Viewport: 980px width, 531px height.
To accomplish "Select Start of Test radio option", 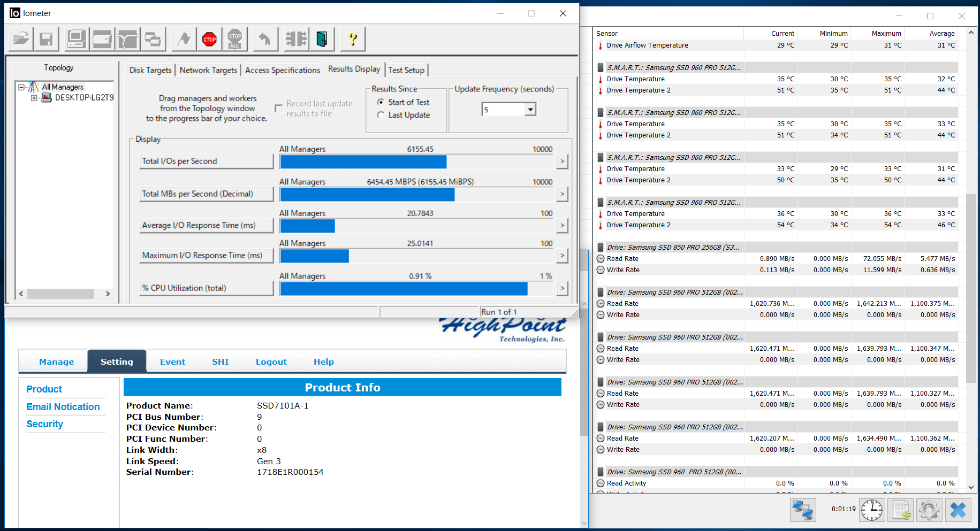I will (381, 102).
